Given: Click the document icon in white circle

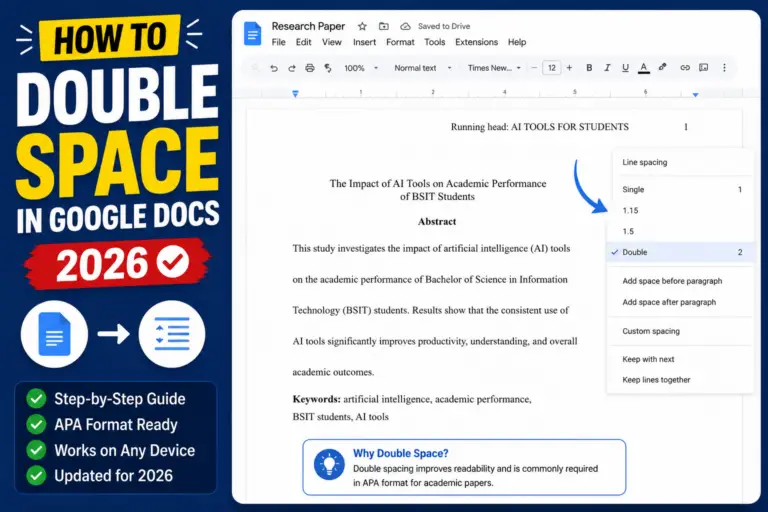Looking at the screenshot, I should (54, 334).
